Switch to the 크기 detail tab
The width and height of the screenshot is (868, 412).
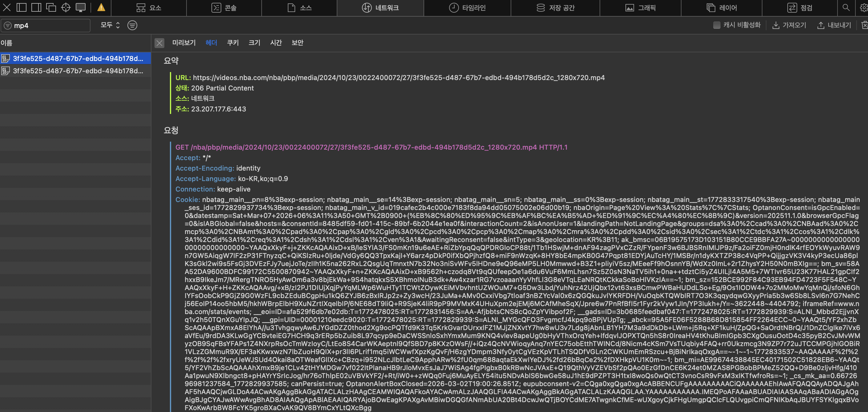click(255, 42)
